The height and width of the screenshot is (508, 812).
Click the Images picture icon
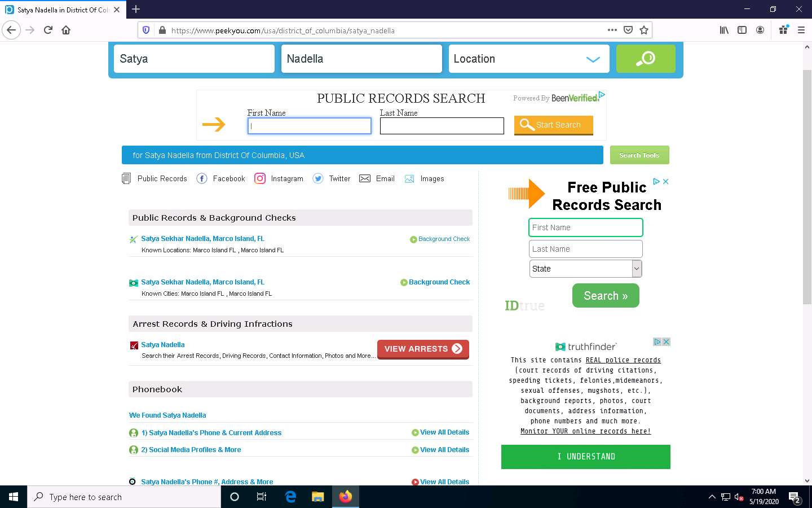409,179
